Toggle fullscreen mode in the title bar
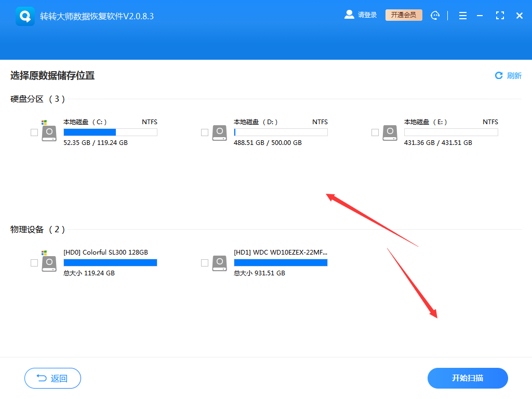532x399 pixels. pyautogui.click(x=500, y=16)
